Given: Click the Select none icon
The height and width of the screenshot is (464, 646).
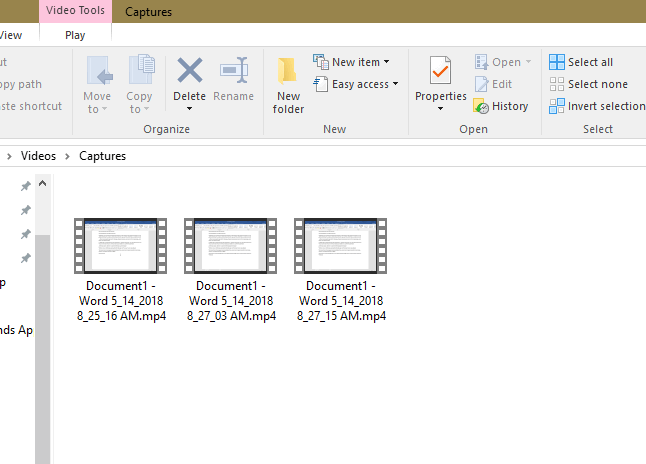Looking at the screenshot, I should (x=557, y=84).
